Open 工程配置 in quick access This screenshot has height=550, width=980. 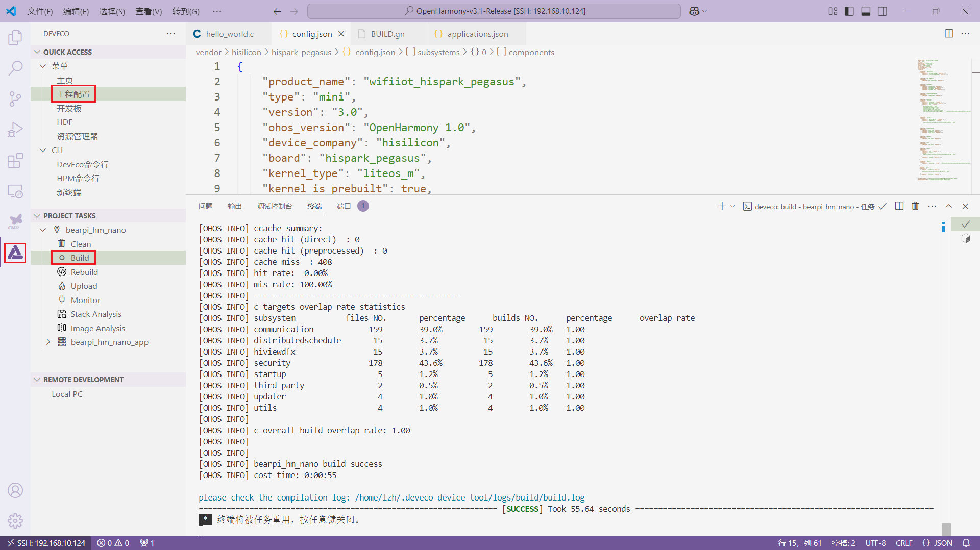click(x=73, y=94)
